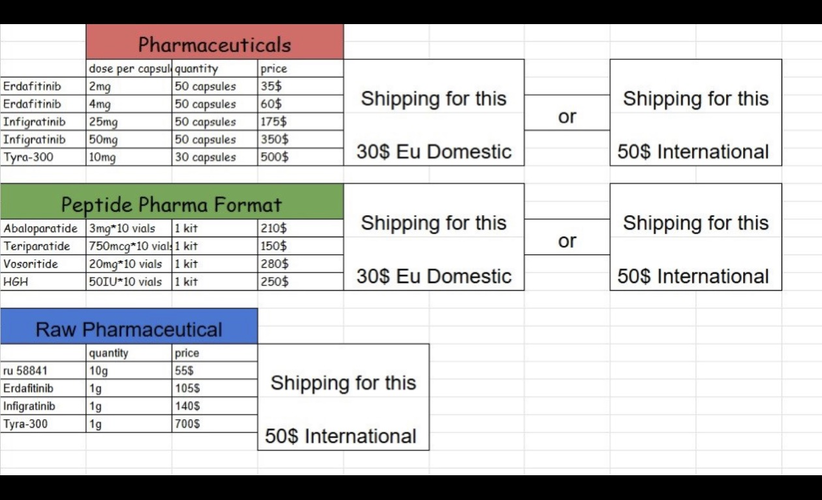The image size is (822, 500).
Task: Select the HGH 50IU*10 vials cell
Action: click(129, 281)
